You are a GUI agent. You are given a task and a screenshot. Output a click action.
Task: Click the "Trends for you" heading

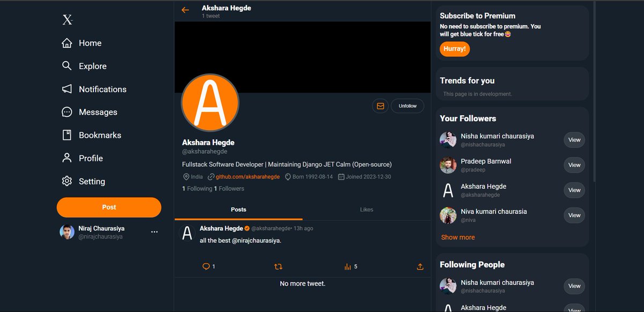coord(467,81)
